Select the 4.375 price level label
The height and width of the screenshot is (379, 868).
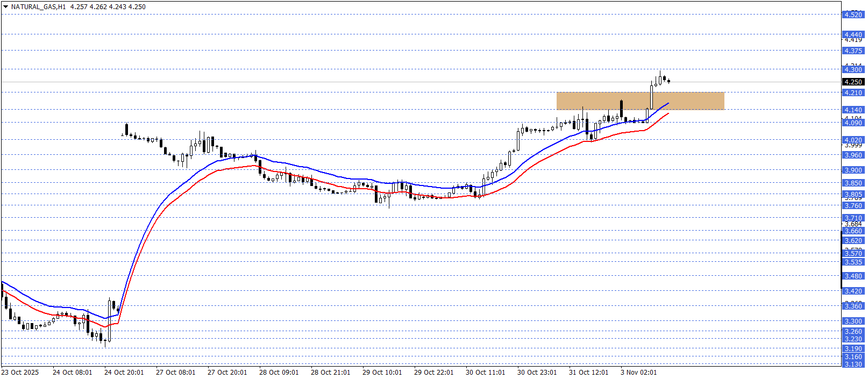852,51
